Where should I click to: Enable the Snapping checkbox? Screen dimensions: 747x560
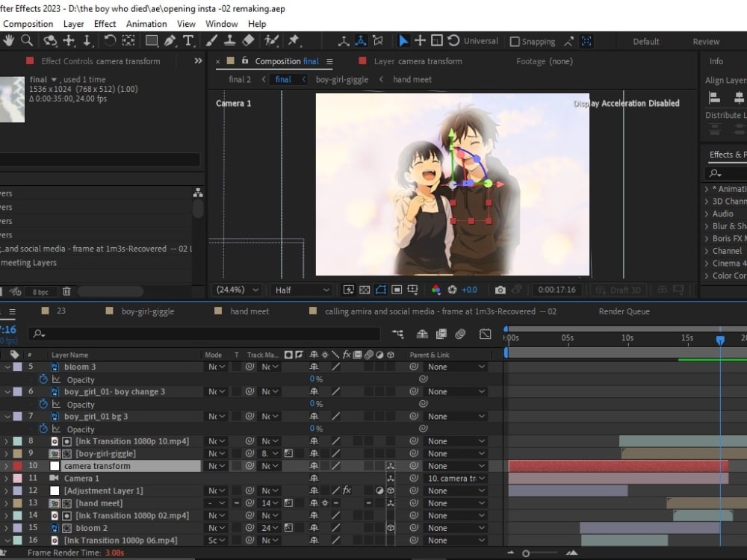pyautogui.click(x=515, y=41)
